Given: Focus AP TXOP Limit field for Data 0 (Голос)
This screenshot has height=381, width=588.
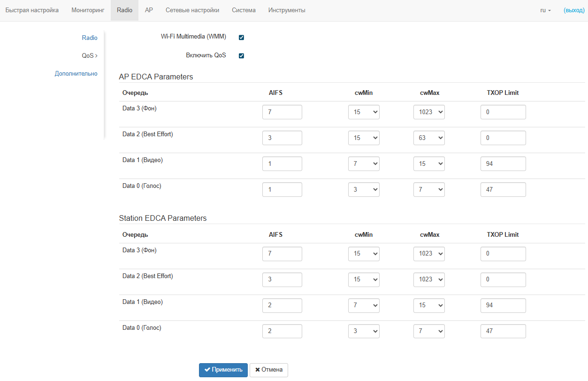Looking at the screenshot, I should (x=503, y=190).
